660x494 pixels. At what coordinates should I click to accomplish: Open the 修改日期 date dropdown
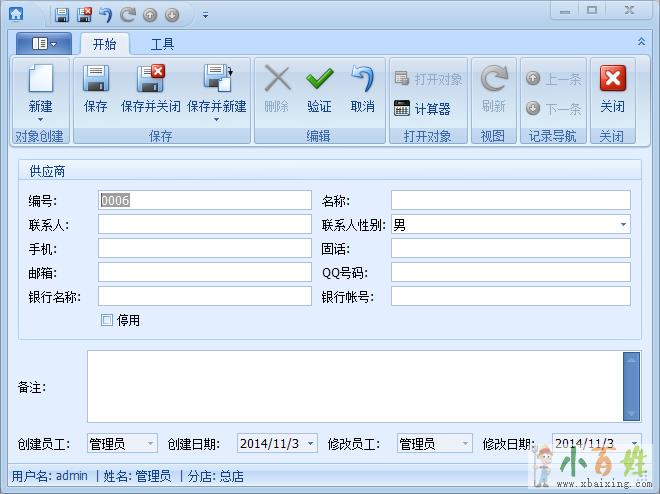click(634, 443)
